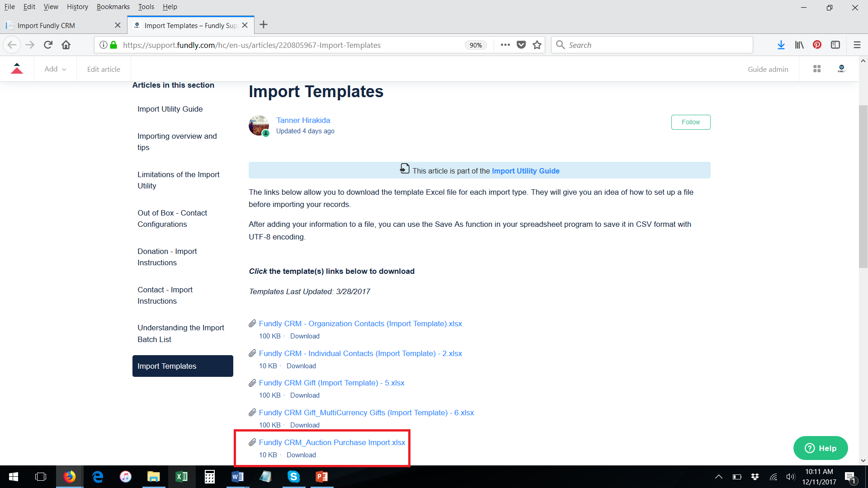868x488 pixels.
Task: Open the History menu
Action: 77,7
